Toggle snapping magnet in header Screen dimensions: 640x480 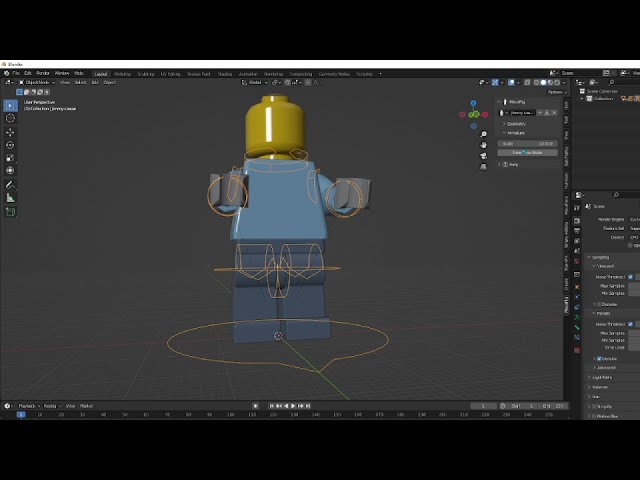pyautogui.click(x=288, y=82)
